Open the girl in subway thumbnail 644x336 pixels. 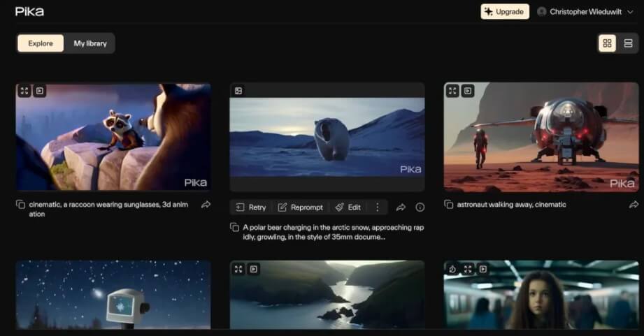541,295
